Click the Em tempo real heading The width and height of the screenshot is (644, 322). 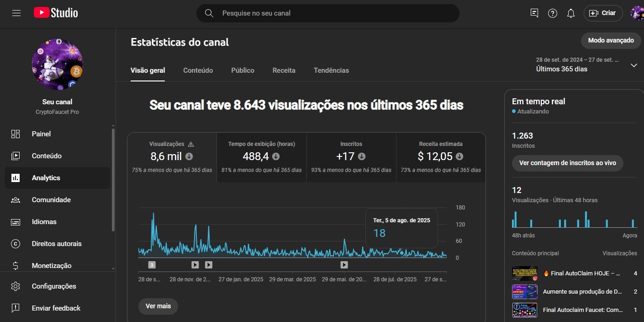(x=538, y=102)
